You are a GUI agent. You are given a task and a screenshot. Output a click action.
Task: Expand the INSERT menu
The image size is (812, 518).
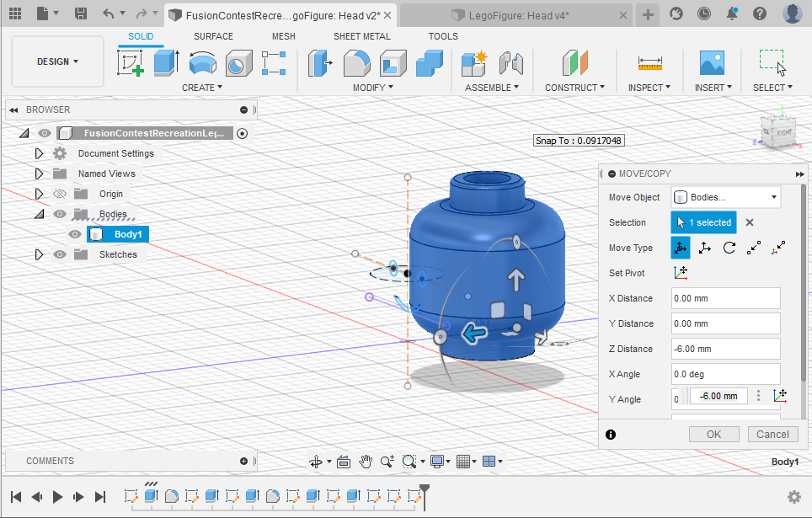coord(713,88)
